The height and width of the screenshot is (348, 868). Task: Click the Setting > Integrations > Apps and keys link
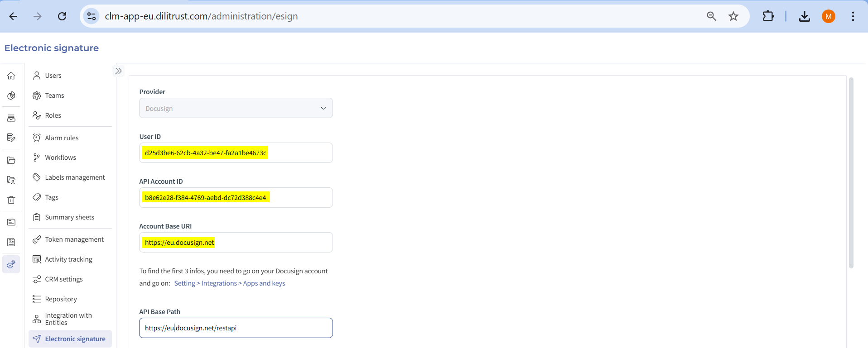pos(230,283)
